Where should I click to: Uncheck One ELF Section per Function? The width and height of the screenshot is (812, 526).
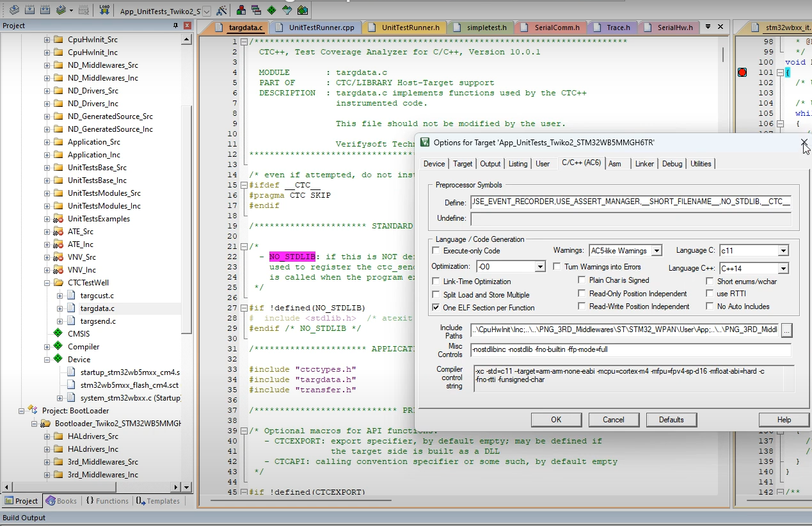[436, 308]
